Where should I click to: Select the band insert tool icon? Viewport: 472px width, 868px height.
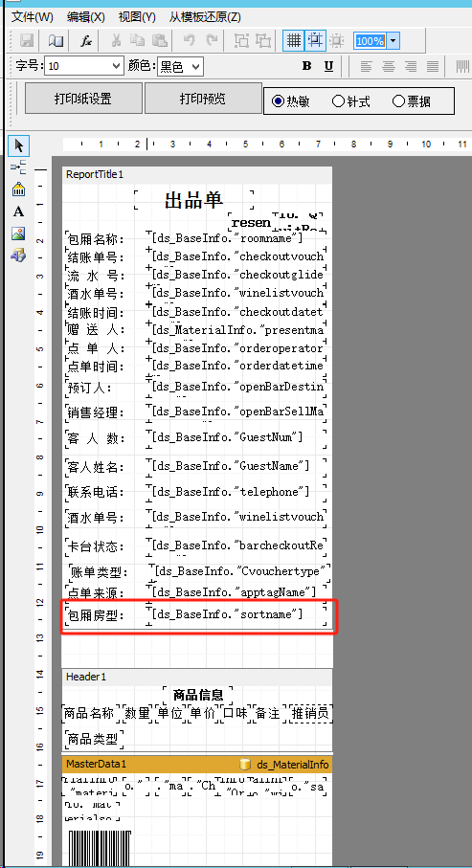point(19,167)
